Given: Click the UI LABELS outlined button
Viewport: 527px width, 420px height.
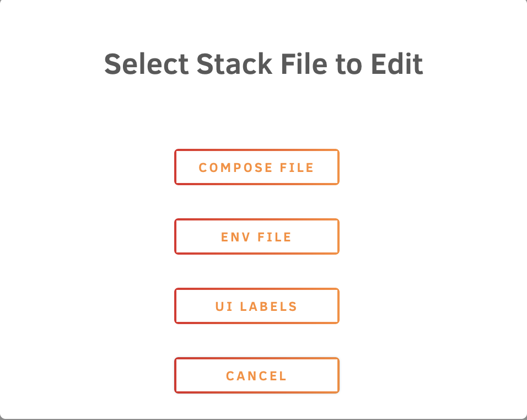Looking at the screenshot, I should [256, 306].
